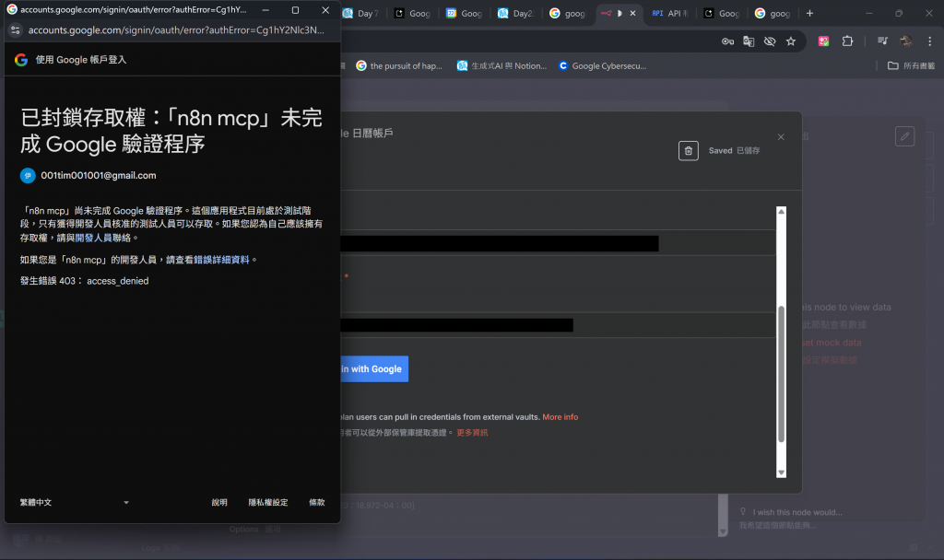Click the translate page icon
944x560 pixels.
tap(749, 41)
